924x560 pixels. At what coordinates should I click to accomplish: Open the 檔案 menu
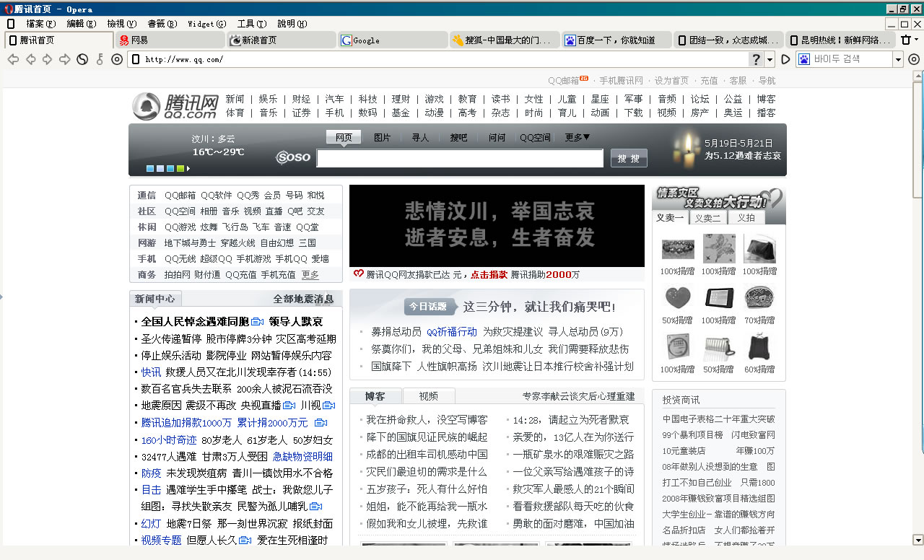[x=40, y=24]
